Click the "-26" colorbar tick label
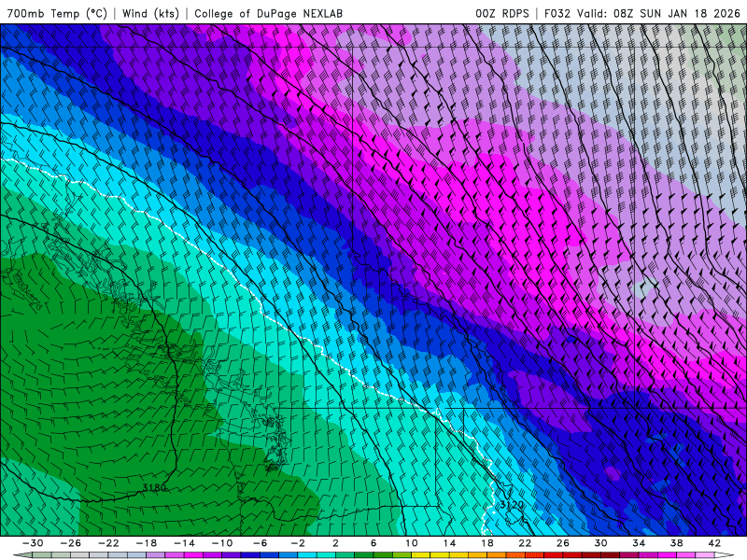This screenshot has width=747, height=560. 71,543
